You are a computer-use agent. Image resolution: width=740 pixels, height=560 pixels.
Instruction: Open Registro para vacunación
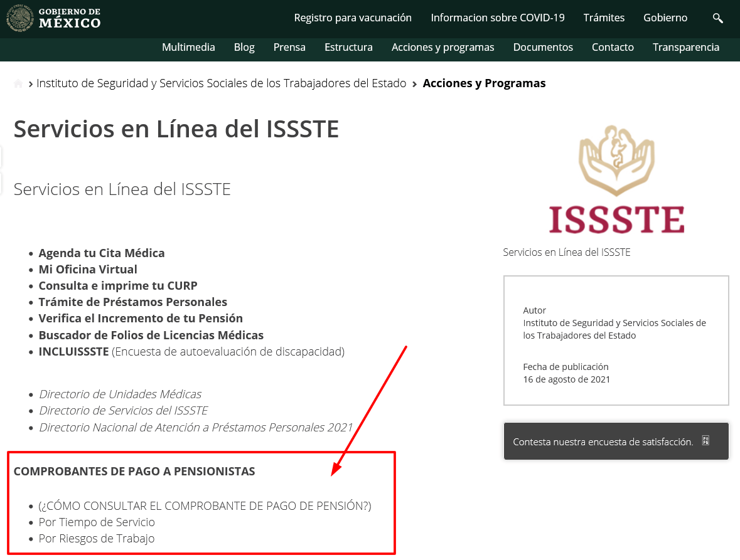[x=353, y=18]
